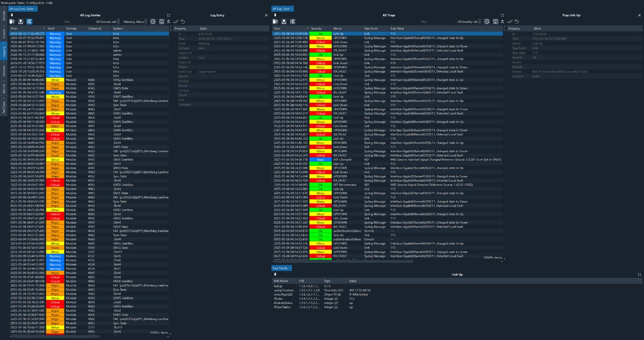Select the ifOperStatus row in Trap Details
The height and width of the screenshot is (340, 644).
457,307
